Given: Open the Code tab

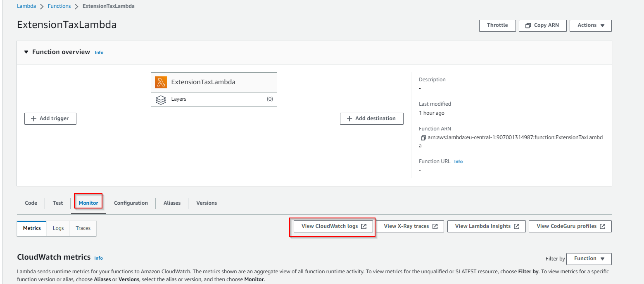Looking at the screenshot, I should tap(31, 203).
